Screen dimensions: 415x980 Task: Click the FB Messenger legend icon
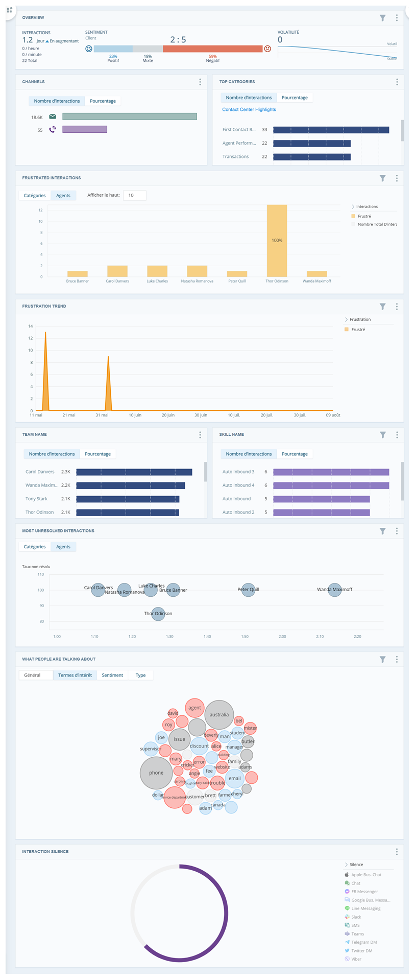[x=347, y=892]
